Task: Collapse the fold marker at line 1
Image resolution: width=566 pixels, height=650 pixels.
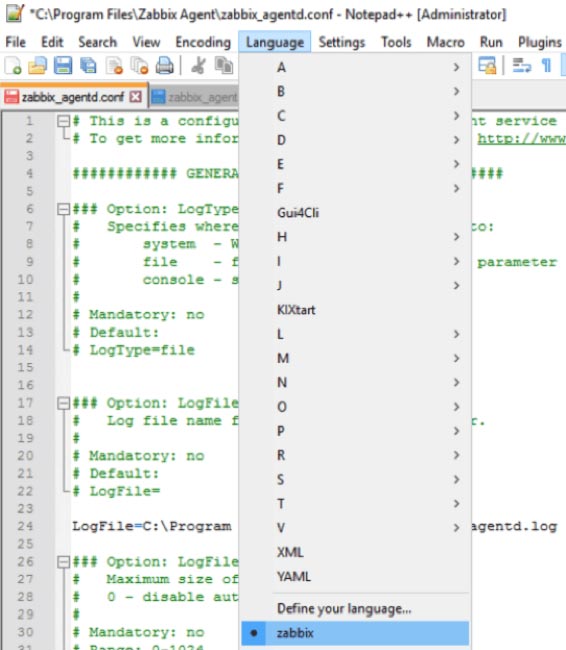Action: tap(63, 121)
